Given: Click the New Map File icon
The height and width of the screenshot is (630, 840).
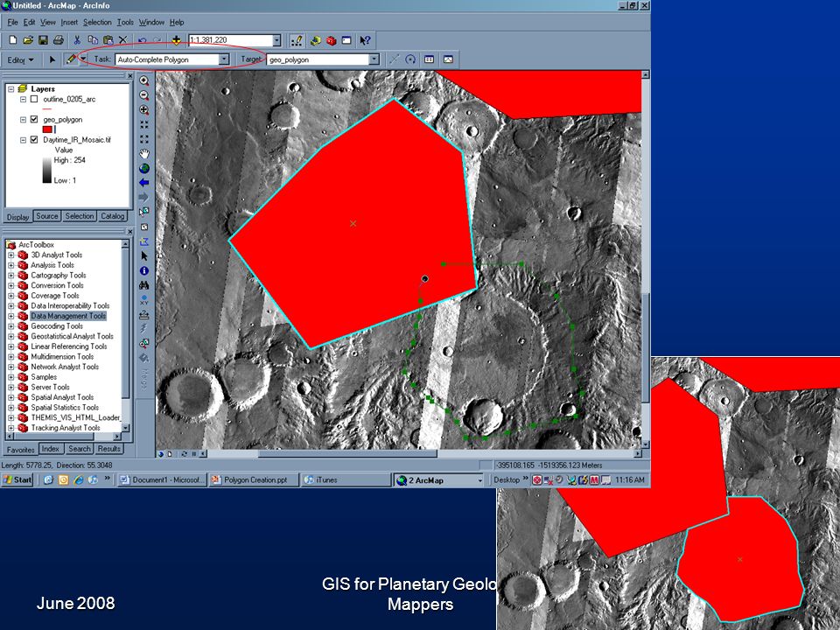Looking at the screenshot, I should [13, 40].
